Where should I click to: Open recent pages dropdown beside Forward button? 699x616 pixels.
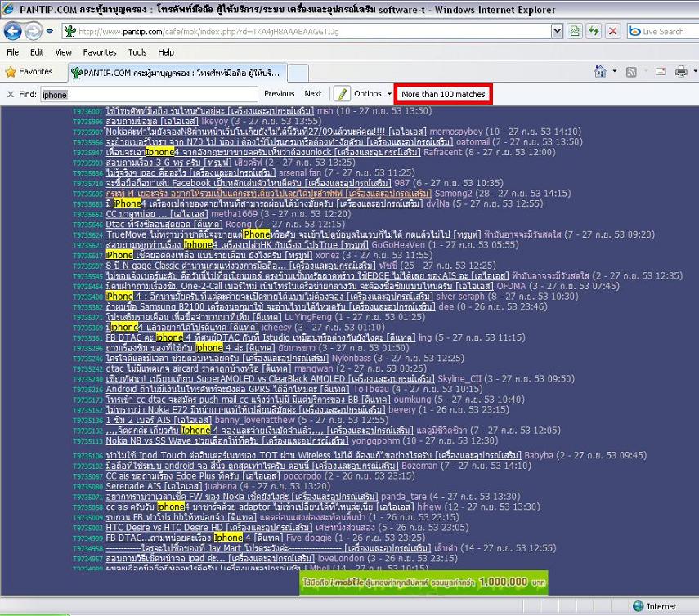pyautogui.click(x=50, y=32)
